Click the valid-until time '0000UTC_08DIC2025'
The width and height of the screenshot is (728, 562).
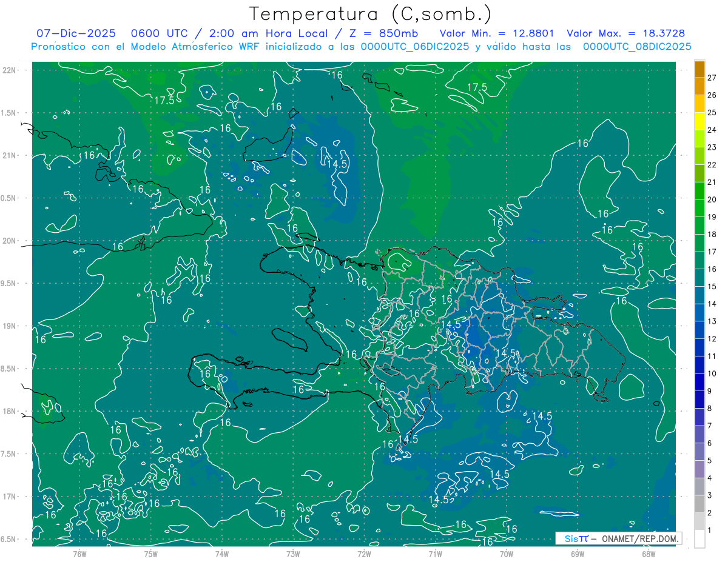point(637,47)
